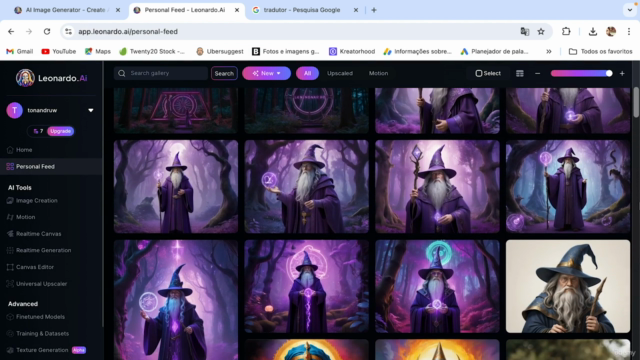Go back in browser history
This screenshot has width=640, height=360.
(x=11, y=31)
